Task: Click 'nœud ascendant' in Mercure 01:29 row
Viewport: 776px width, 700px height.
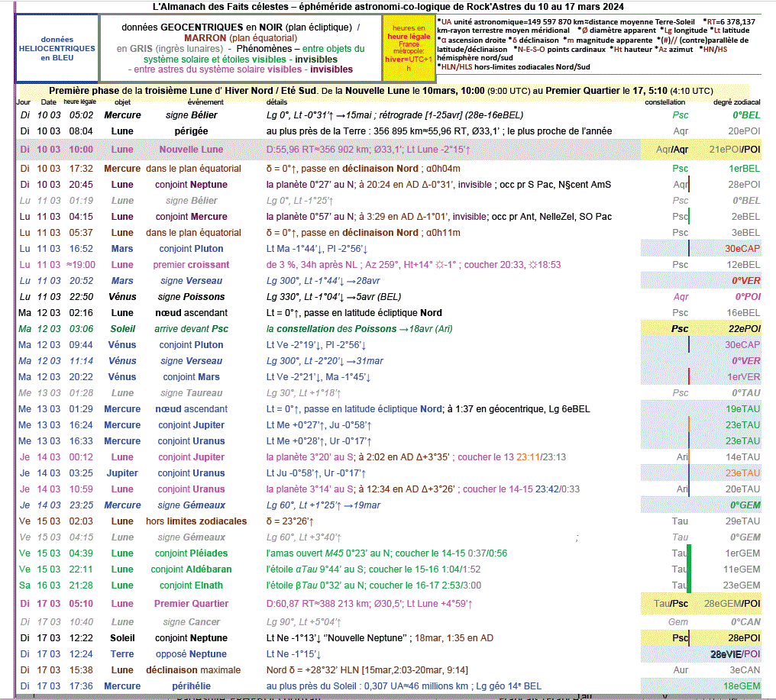Action: [191, 409]
